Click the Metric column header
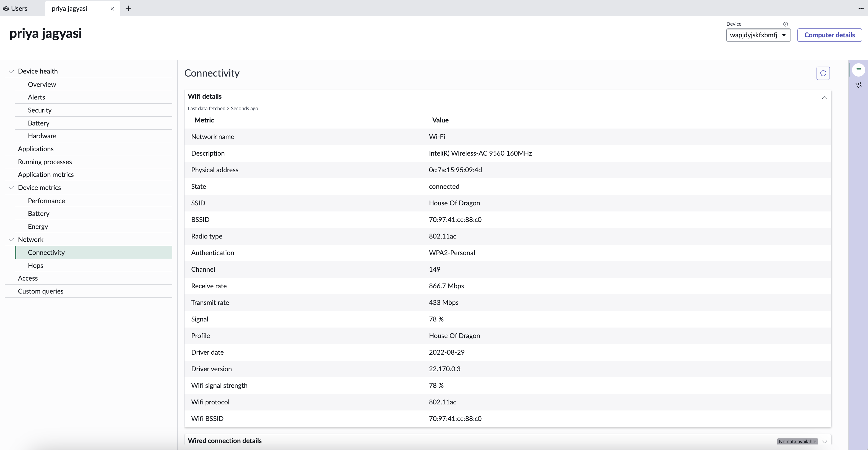 tap(204, 120)
